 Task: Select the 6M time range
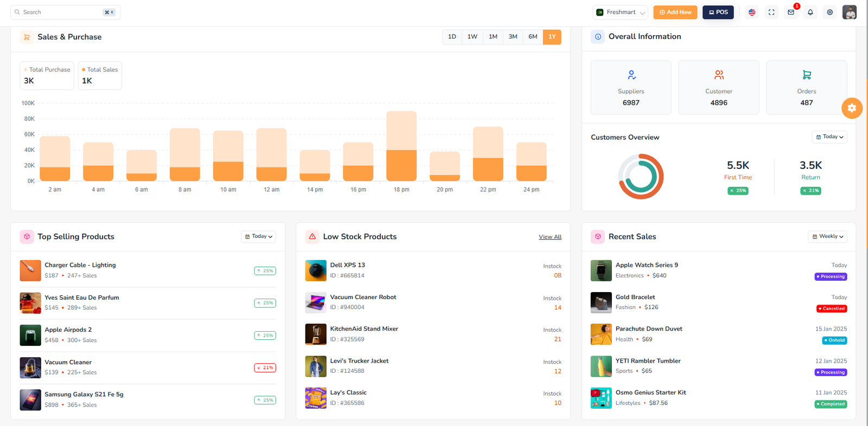[x=533, y=37]
